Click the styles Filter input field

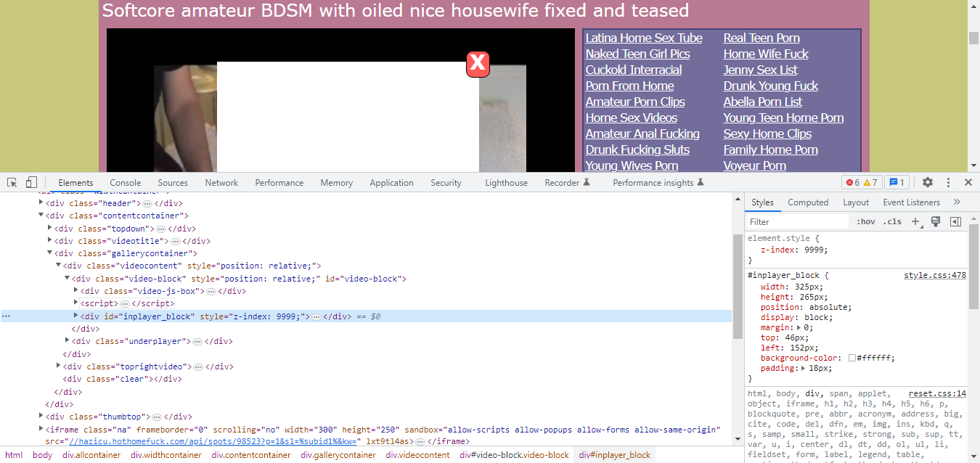coord(797,221)
